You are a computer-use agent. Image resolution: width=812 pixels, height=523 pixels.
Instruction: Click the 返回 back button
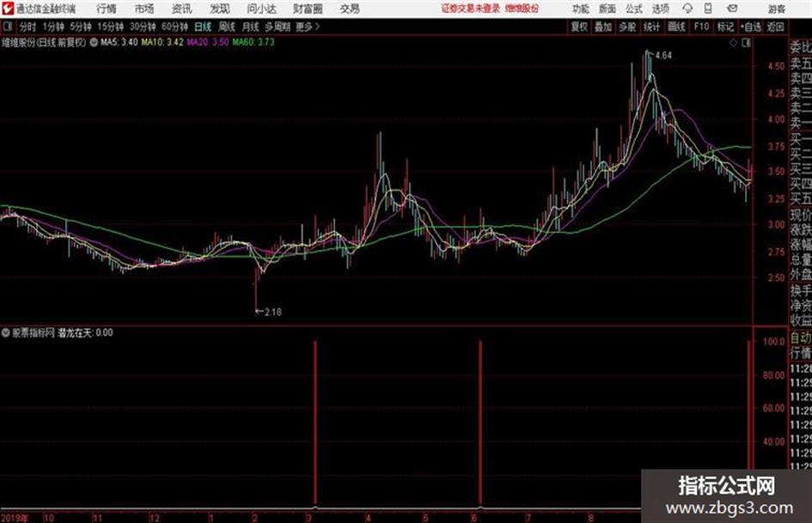click(775, 27)
